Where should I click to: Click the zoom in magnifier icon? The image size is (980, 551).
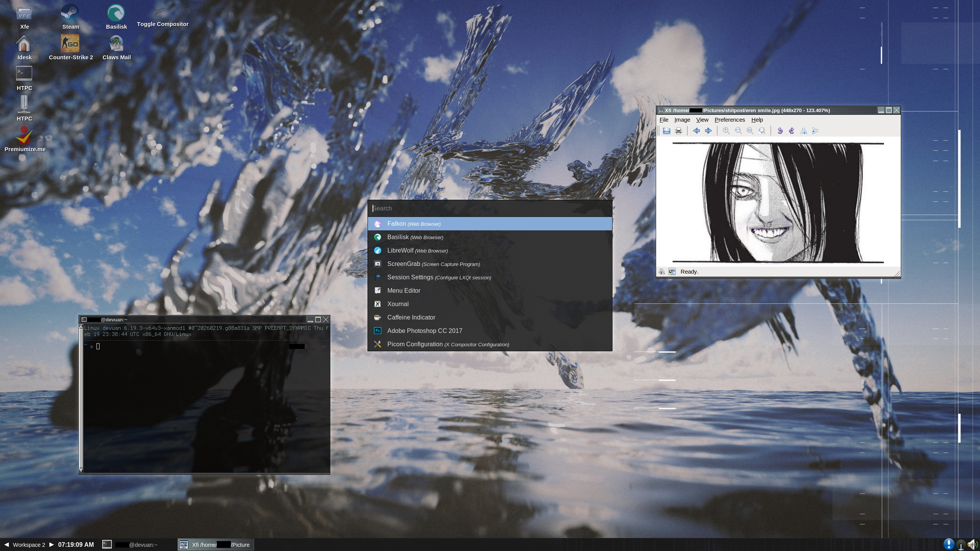[x=726, y=131]
